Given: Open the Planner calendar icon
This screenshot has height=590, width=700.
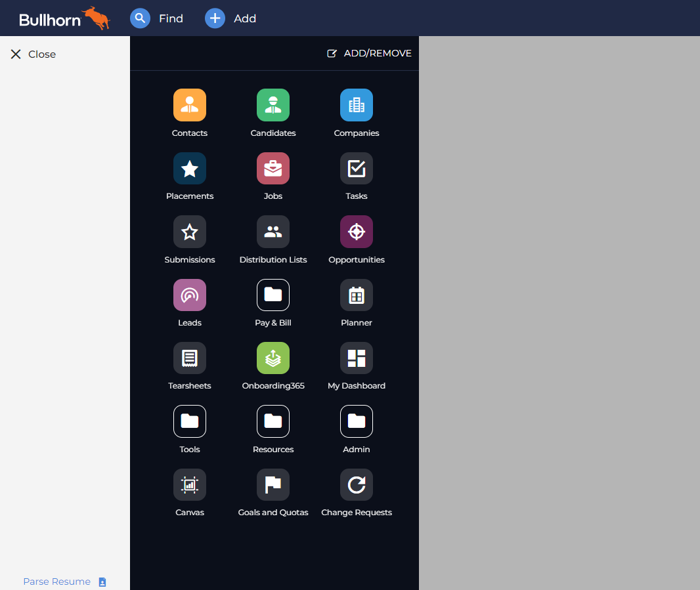Looking at the screenshot, I should click(x=357, y=295).
